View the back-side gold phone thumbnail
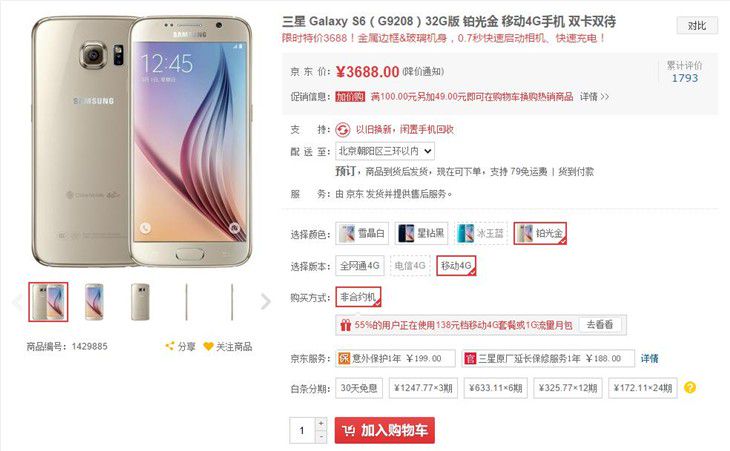Screen dimensions: 730x451 140,302
